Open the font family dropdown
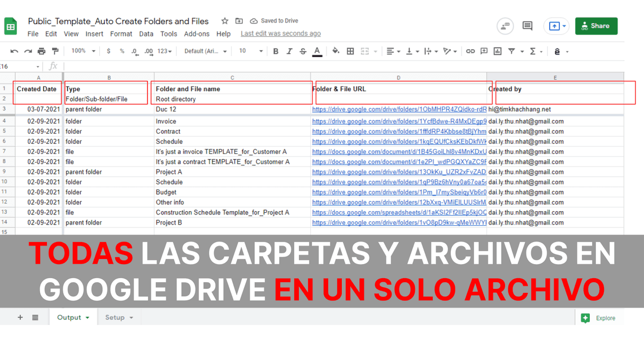This screenshot has width=644, height=351. [206, 51]
